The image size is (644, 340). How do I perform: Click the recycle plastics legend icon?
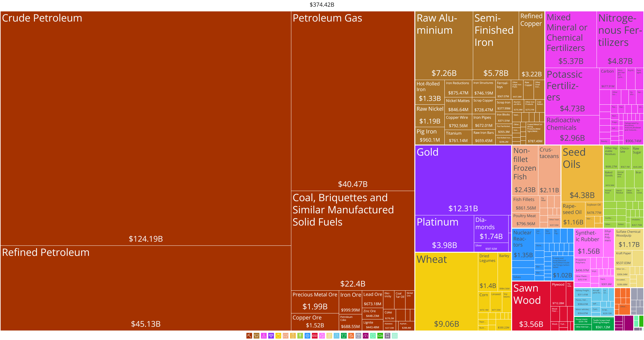(322, 336)
